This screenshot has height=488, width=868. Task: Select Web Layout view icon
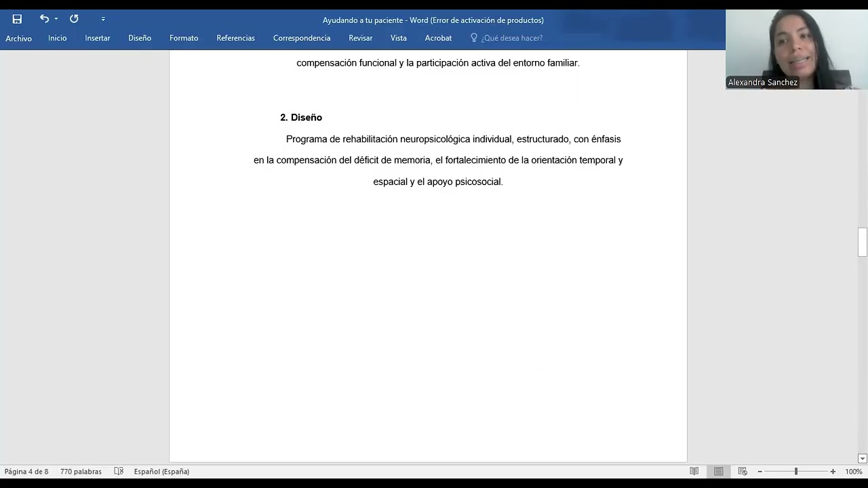tap(743, 472)
